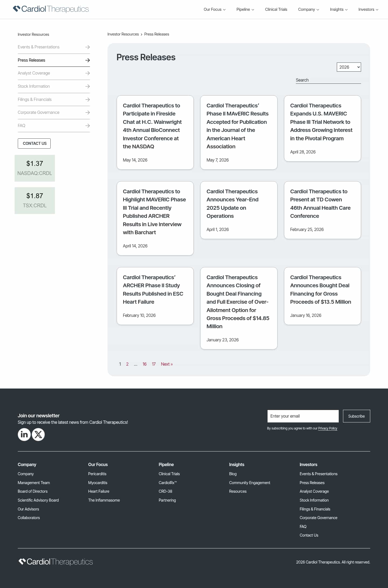Image resolution: width=388 pixels, height=588 pixels.
Task: Expand the Company navigation menu
Action: (x=309, y=9)
